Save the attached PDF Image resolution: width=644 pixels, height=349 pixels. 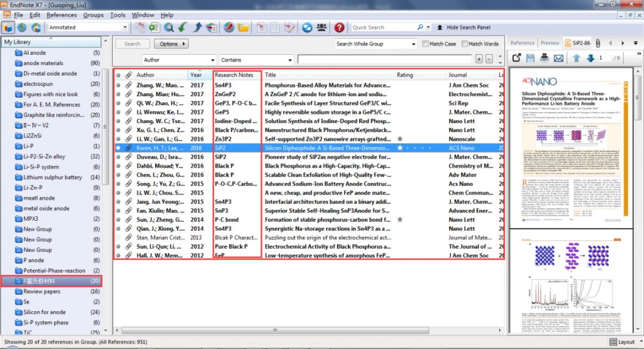tap(531, 57)
